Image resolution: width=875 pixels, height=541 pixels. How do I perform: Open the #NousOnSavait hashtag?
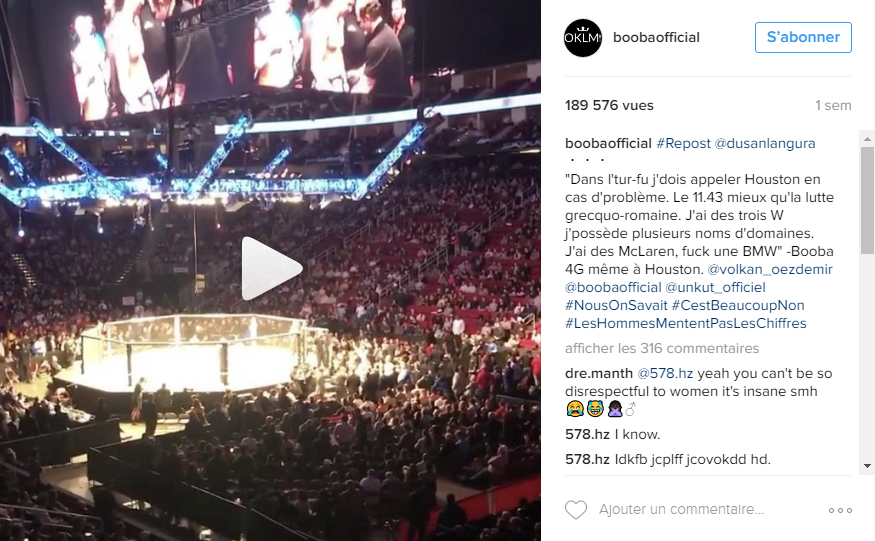coord(616,305)
